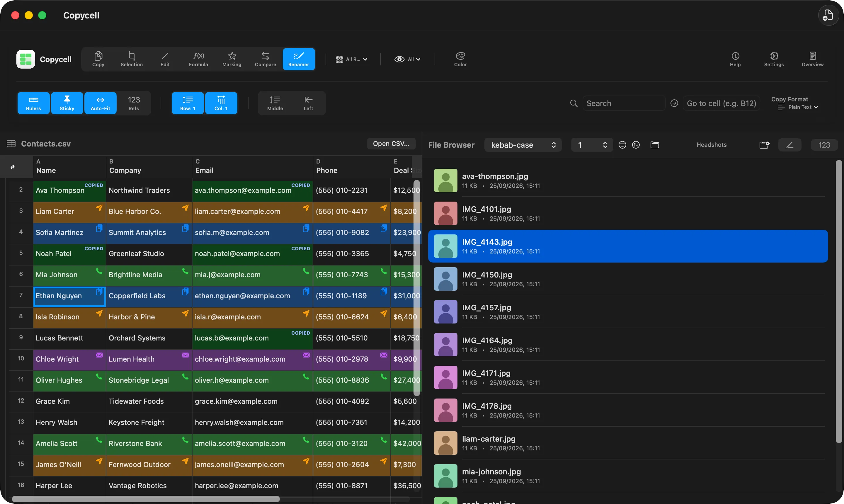Click the Search field
The height and width of the screenshot is (504, 844).
pyautogui.click(x=624, y=103)
